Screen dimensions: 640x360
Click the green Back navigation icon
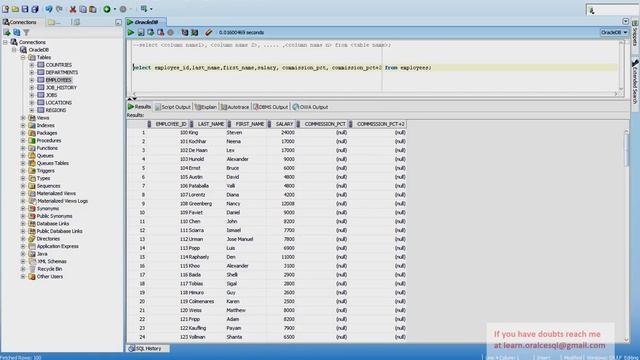[x=107, y=9]
